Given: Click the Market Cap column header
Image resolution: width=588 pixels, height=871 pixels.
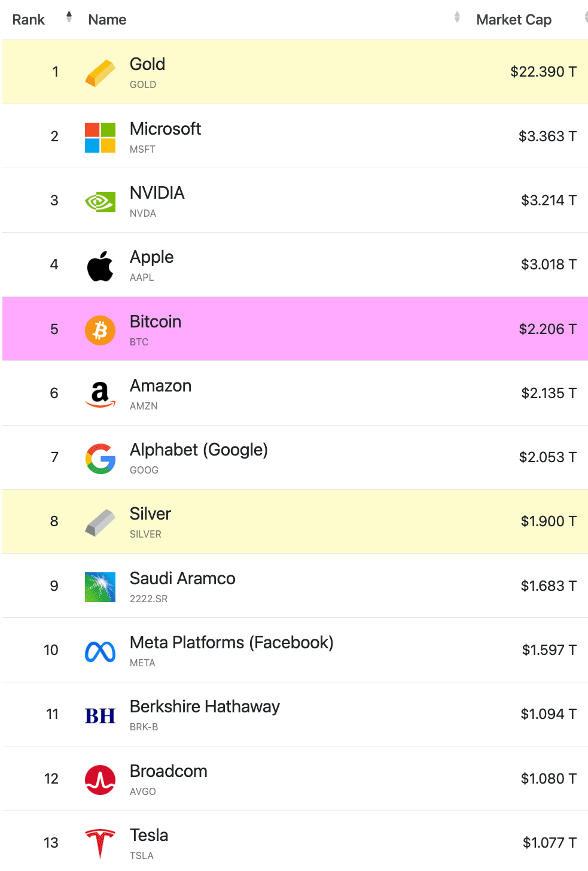Looking at the screenshot, I should pyautogui.click(x=513, y=20).
